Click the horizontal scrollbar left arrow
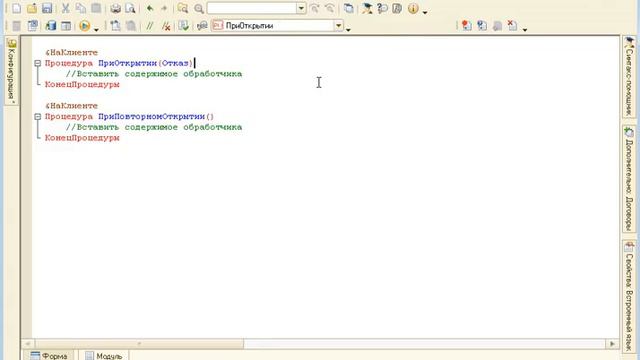The image size is (640, 360). [x=28, y=344]
